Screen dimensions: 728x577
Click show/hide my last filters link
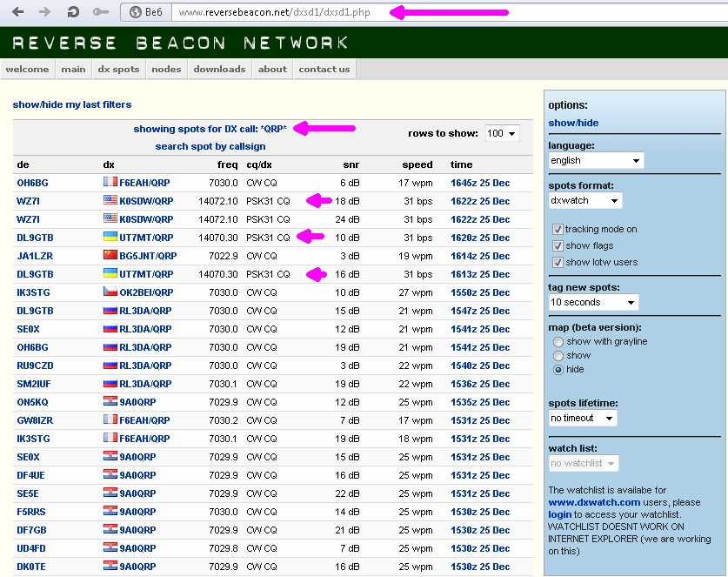(x=72, y=104)
